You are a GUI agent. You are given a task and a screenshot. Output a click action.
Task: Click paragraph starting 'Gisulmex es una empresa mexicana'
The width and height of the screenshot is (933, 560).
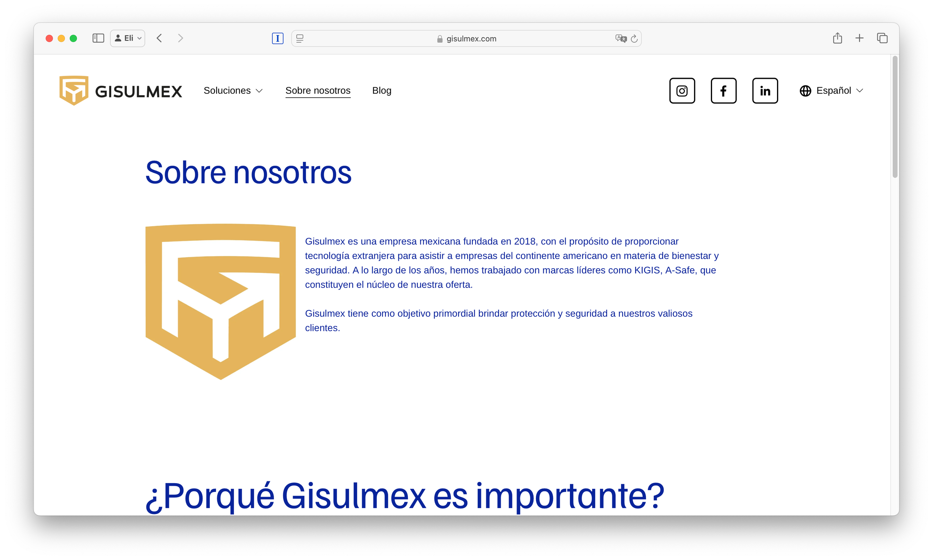coord(512,263)
